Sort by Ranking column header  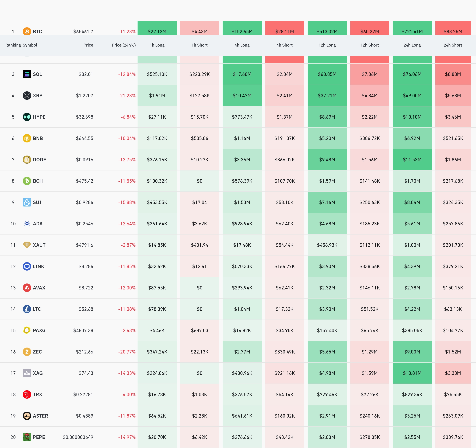(13, 45)
